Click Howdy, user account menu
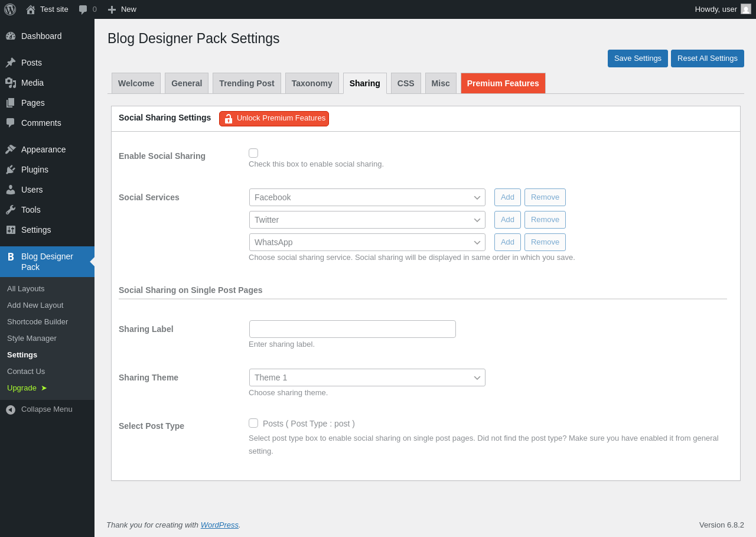Screen dimensions: 756x537 click(x=723, y=9)
